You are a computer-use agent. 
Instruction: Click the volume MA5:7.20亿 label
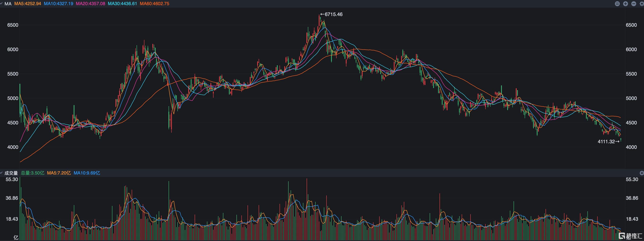tap(59, 173)
